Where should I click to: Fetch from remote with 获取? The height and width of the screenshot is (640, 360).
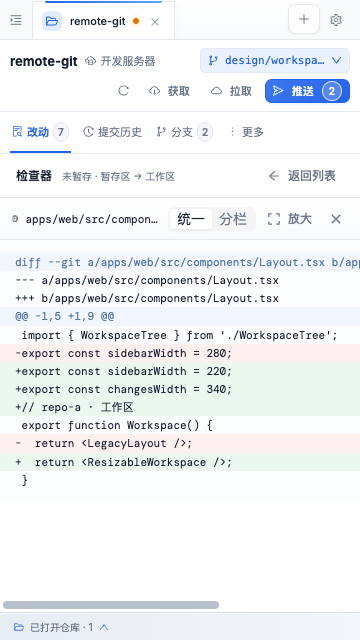169,91
